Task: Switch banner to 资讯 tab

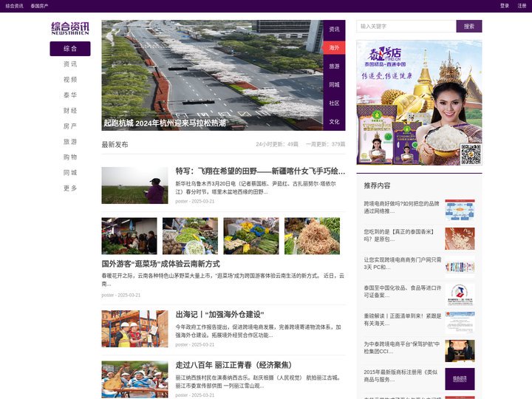Action: click(x=334, y=29)
